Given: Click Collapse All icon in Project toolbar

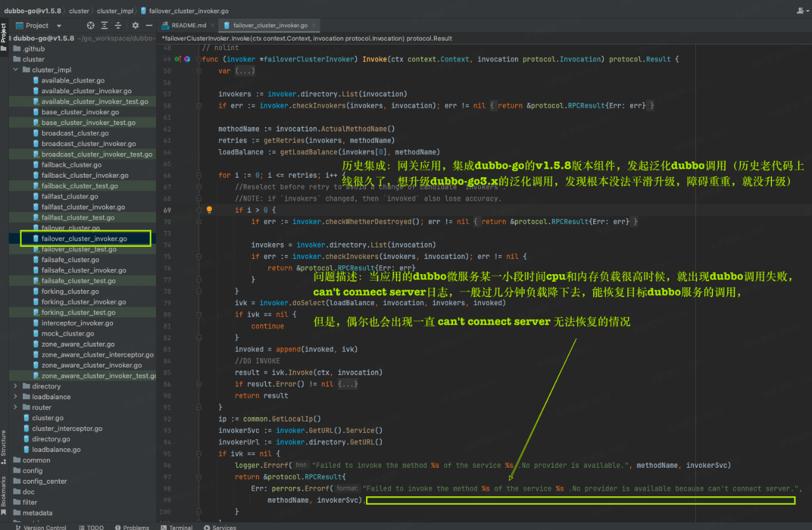Looking at the screenshot, I should [x=118, y=25].
